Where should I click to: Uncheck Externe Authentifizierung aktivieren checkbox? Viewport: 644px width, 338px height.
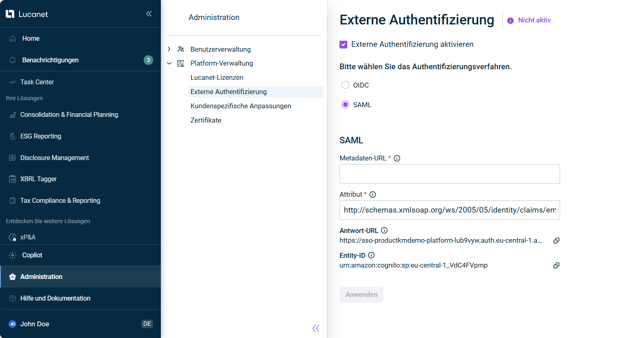[344, 44]
